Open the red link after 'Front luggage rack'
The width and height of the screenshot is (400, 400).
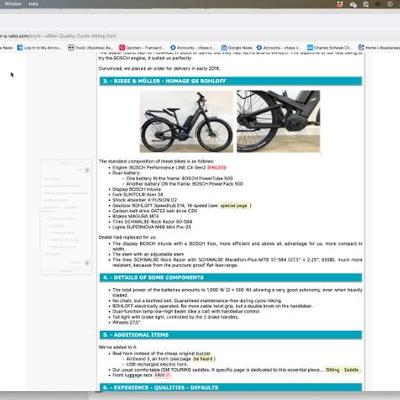tap(163, 375)
